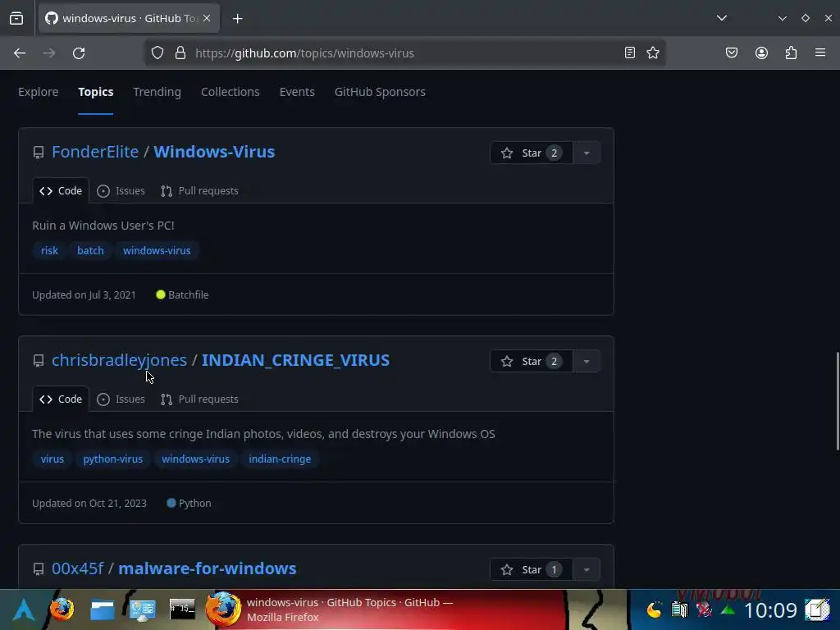Viewport: 840px width, 630px height.
Task: Click the site padlock icon
Action: pyautogui.click(x=180, y=53)
